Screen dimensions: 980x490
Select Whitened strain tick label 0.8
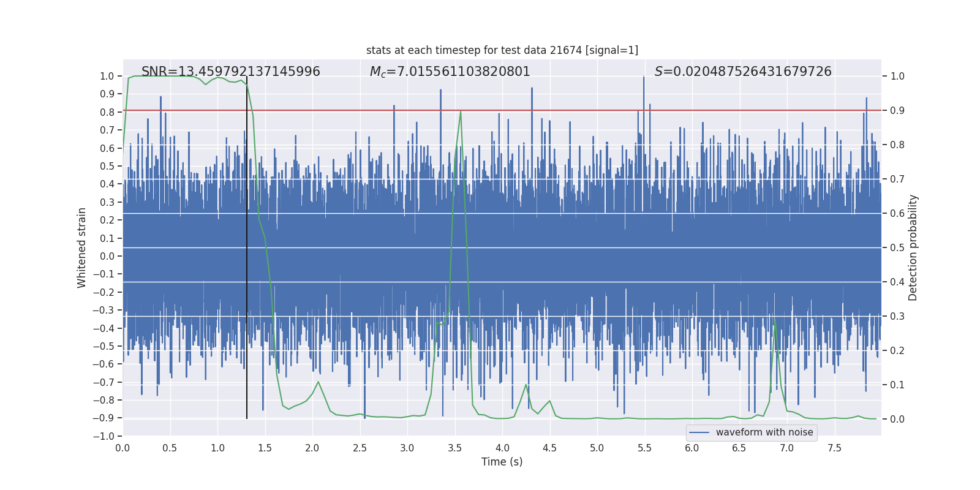(x=107, y=112)
